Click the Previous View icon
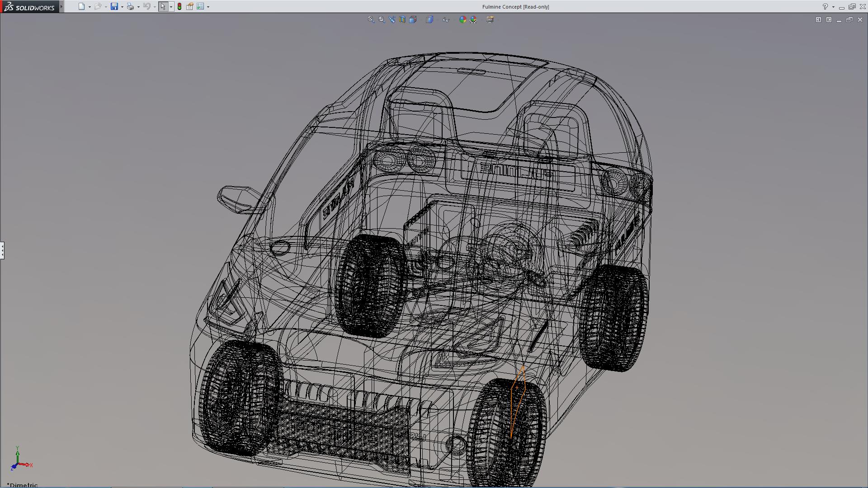The height and width of the screenshot is (488, 868). pyautogui.click(x=392, y=19)
